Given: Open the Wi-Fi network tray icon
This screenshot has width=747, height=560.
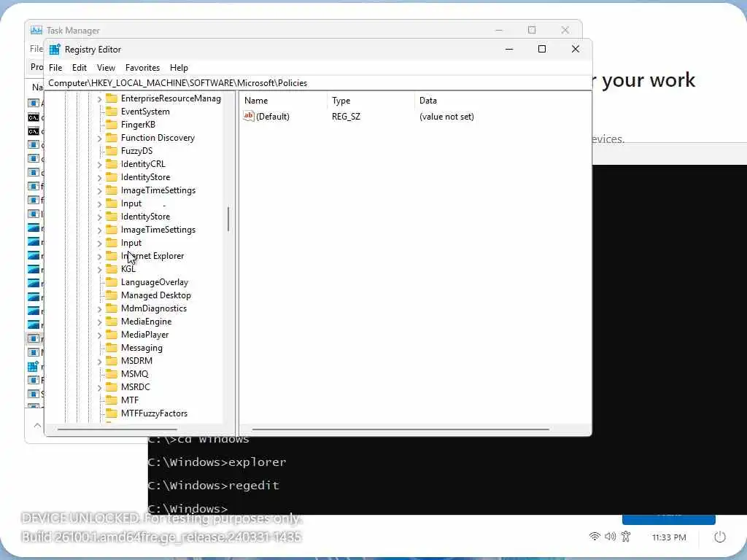Looking at the screenshot, I should (595, 537).
